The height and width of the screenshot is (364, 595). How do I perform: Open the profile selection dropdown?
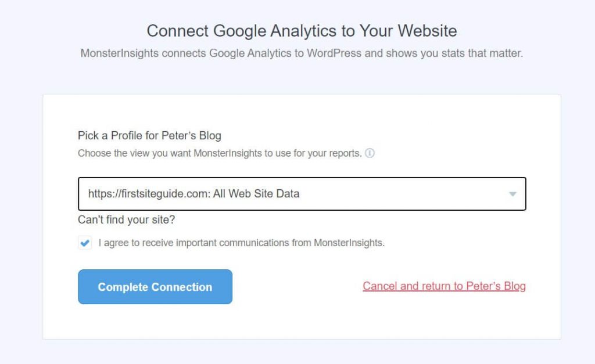click(x=302, y=194)
